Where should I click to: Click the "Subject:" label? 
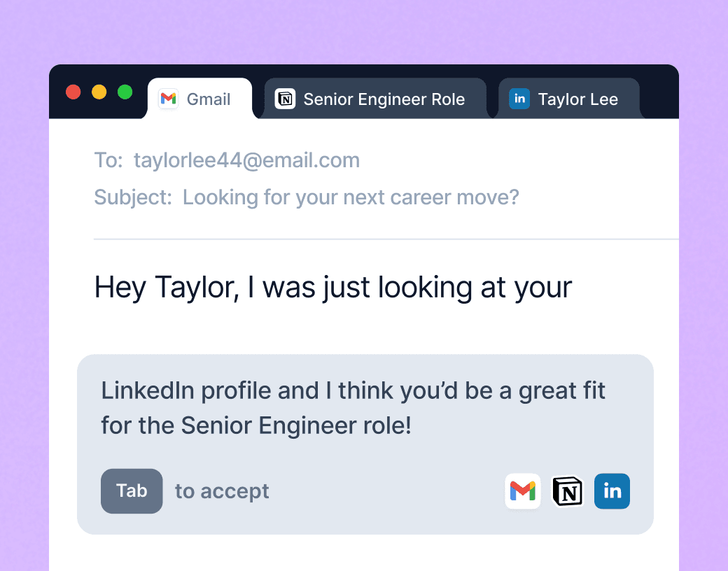(x=133, y=197)
